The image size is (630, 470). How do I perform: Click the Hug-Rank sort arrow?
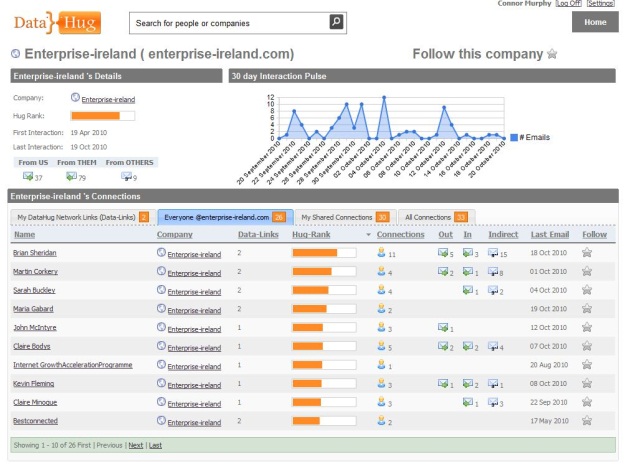367,235
